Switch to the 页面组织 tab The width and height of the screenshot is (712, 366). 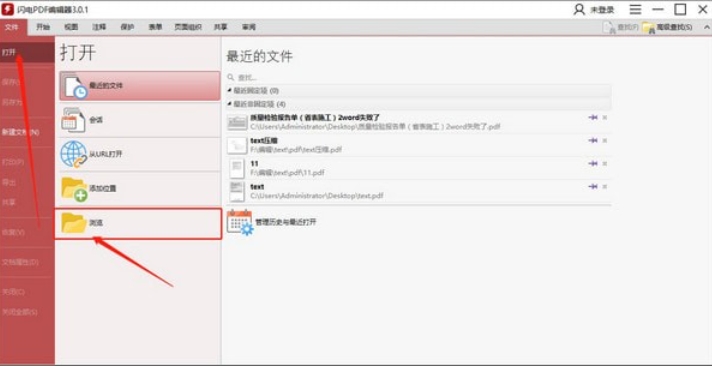188,27
